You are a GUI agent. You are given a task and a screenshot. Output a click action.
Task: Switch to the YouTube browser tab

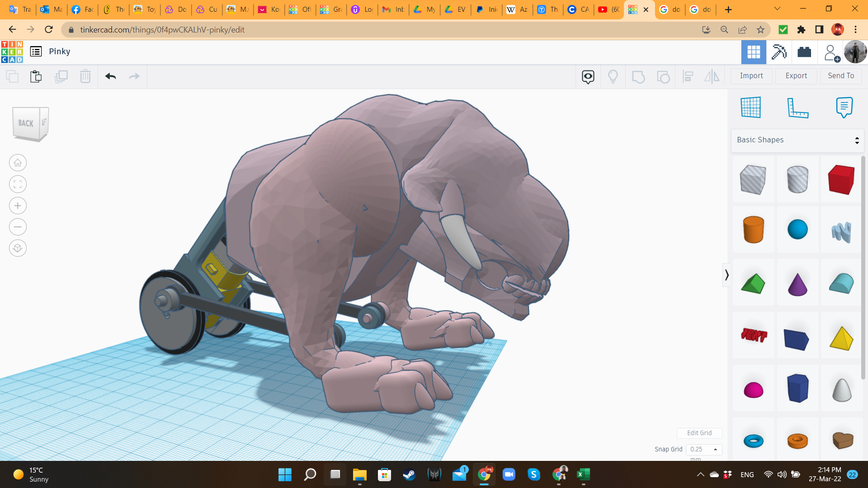pos(608,9)
